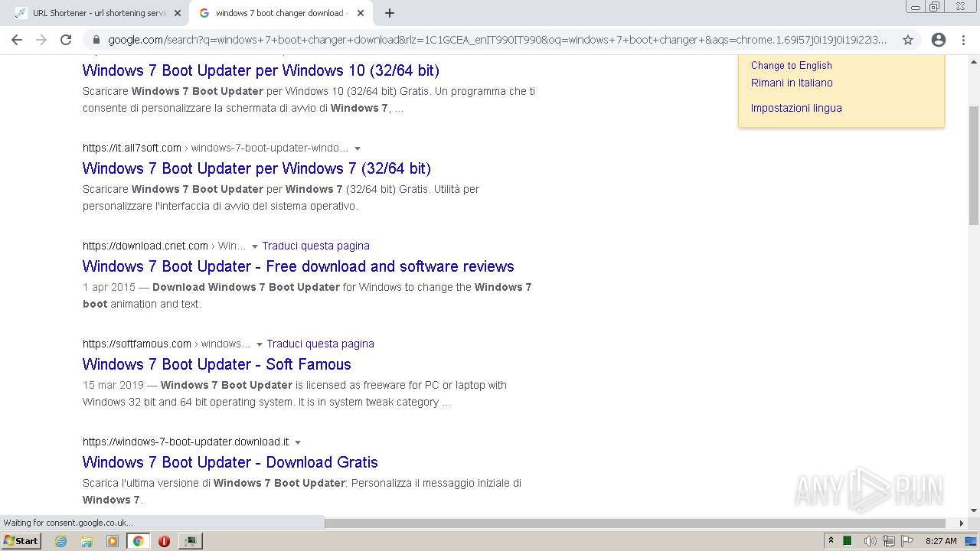Bookmark this page with the star icon
Image resolution: width=980 pixels, height=551 pixels.
pyautogui.click(x=908, y=40)
